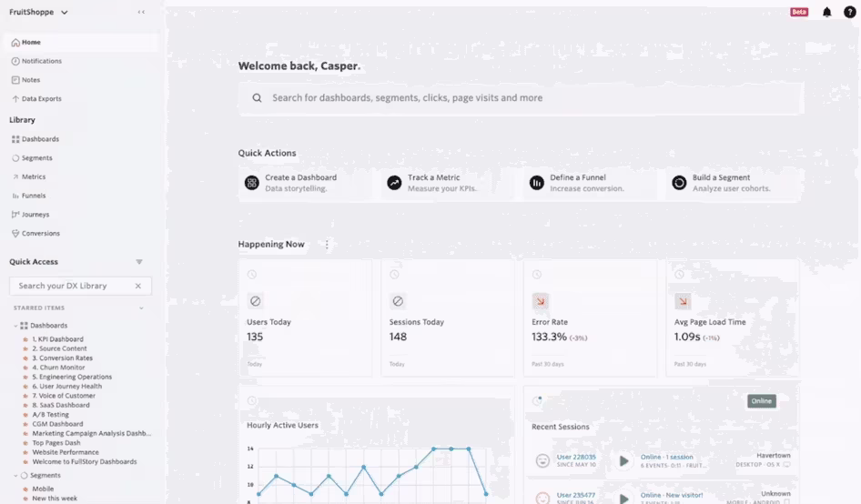Image resolution: width=861 pixels, height=504 pixels.
Task: Focus the Search your DX Library field
Action: coord(80,286)
